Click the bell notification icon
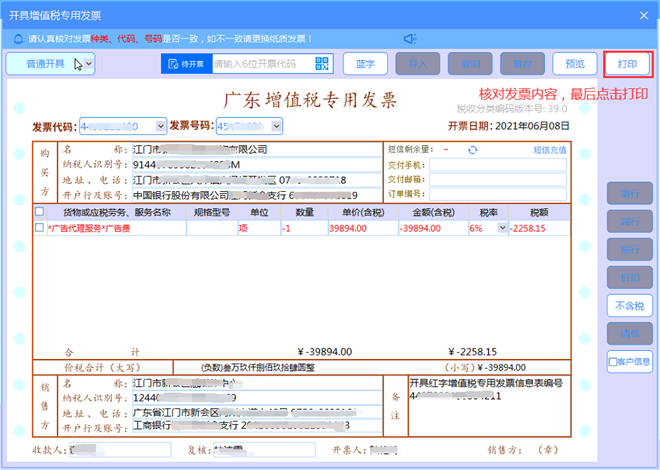 [18, 39]
